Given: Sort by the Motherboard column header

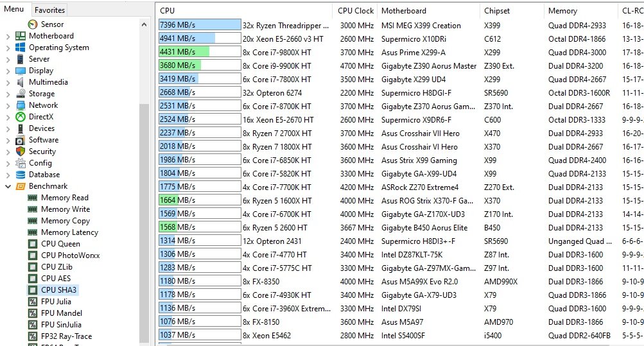Looking at the screenshot, I should pyautogui.click(x=429, y=11).
